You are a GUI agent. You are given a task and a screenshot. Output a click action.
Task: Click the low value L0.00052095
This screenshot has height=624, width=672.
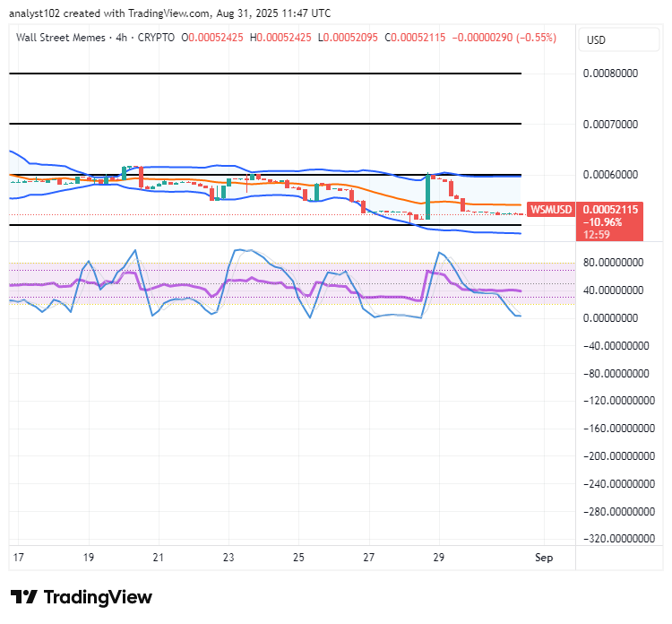point(348,38)
